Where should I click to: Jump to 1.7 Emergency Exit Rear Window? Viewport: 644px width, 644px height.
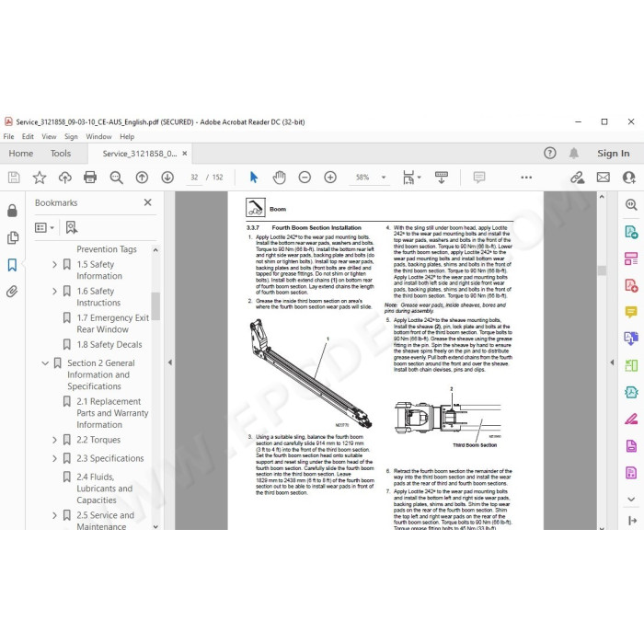point(112,324)
